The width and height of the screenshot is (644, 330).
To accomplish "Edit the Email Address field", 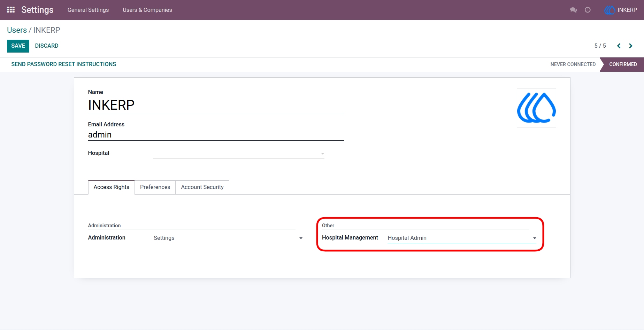I will point(216,135).
